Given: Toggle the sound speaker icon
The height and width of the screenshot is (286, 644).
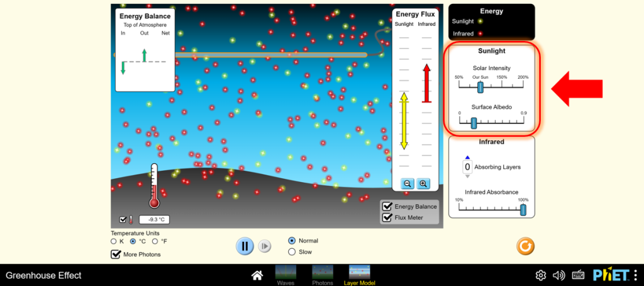Looking at the screenshot, I should point(559,275).
